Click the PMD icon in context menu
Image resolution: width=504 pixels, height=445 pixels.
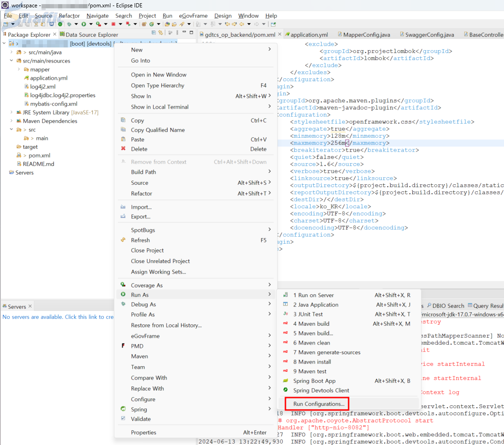click(123, 346)
